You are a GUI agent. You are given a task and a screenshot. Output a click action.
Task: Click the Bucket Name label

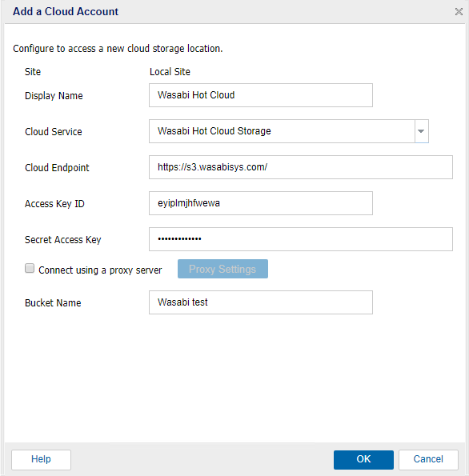coord(53,303)
